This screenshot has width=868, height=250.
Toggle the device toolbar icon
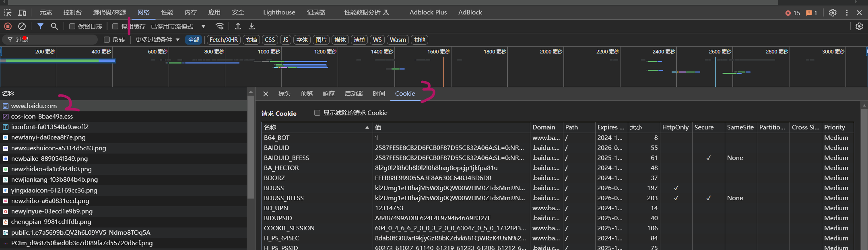(22, 12)
